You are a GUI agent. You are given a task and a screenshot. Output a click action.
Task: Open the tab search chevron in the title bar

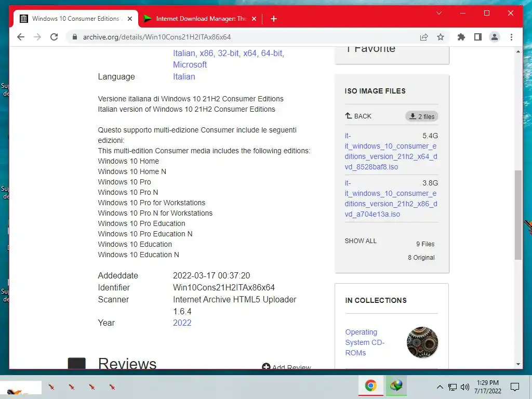tap(438, 13)
